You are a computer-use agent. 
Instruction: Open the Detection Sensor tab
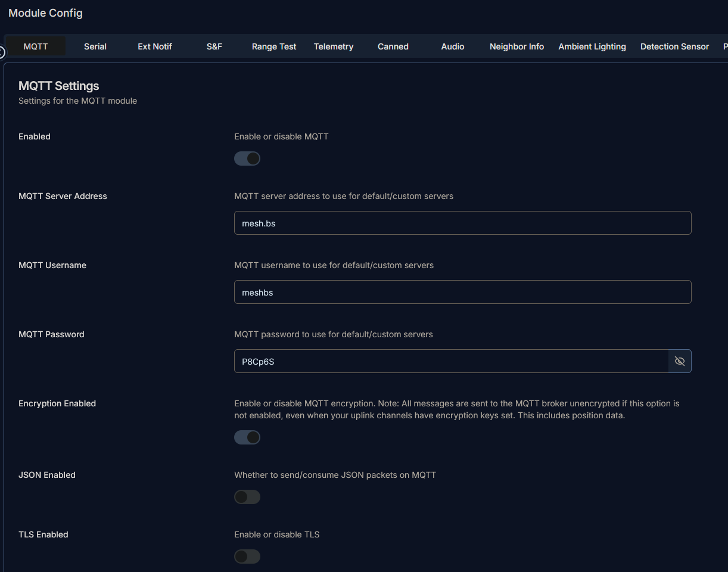[x=674, y=46]
